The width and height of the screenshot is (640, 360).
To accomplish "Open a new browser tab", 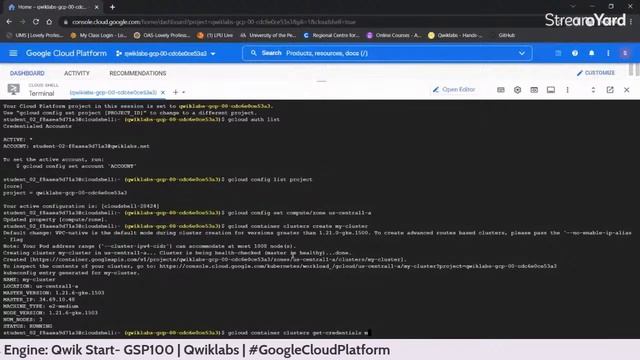I will (x=112, y=7).
